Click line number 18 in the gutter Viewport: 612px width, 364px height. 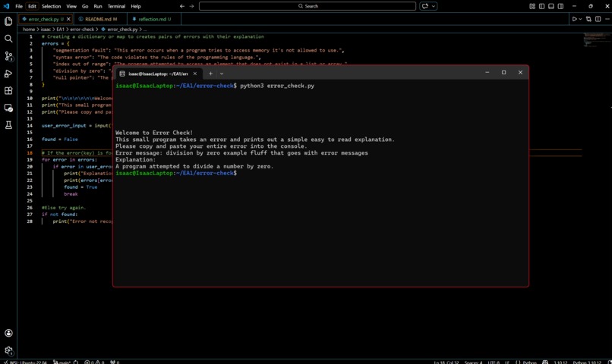tap(30, 152)
